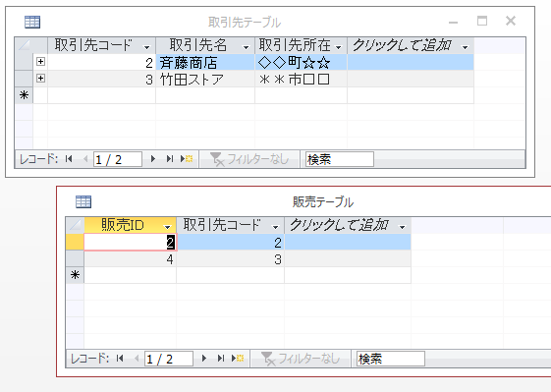Open 取引先コード dropdown in 販売テーブル header
Image resolution: width=551 pixels, height=392 pixels.
click(x=275, y=227)
